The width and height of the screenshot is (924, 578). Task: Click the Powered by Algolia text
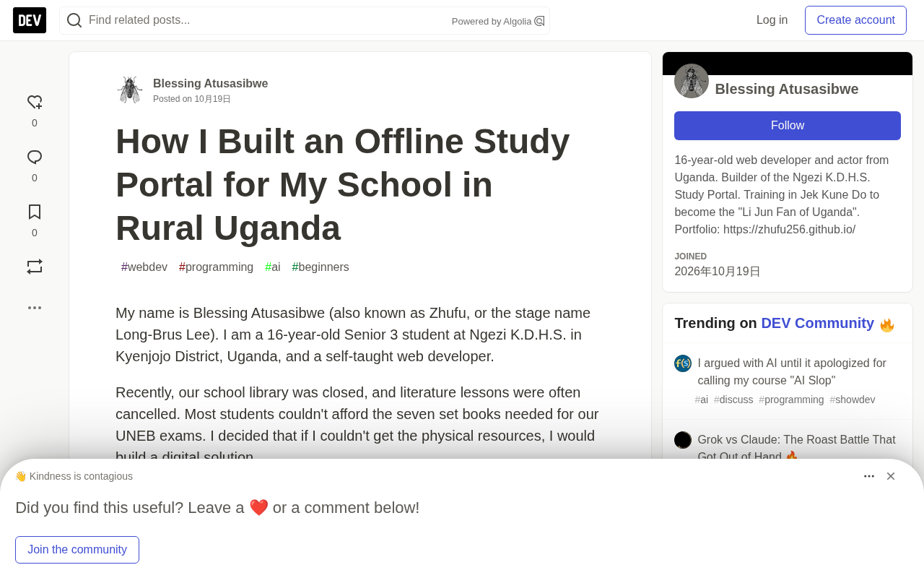point(492,22)
